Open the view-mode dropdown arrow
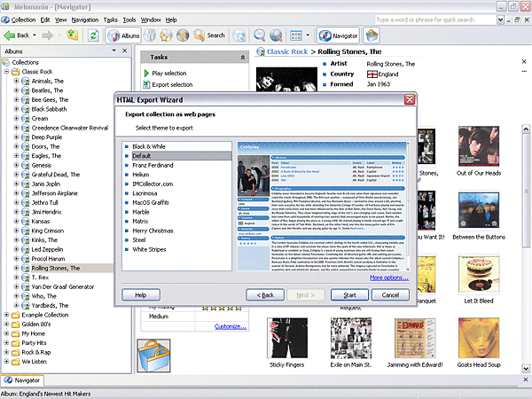532x399 pixels. pyautogui.click(x=308, y=35)
